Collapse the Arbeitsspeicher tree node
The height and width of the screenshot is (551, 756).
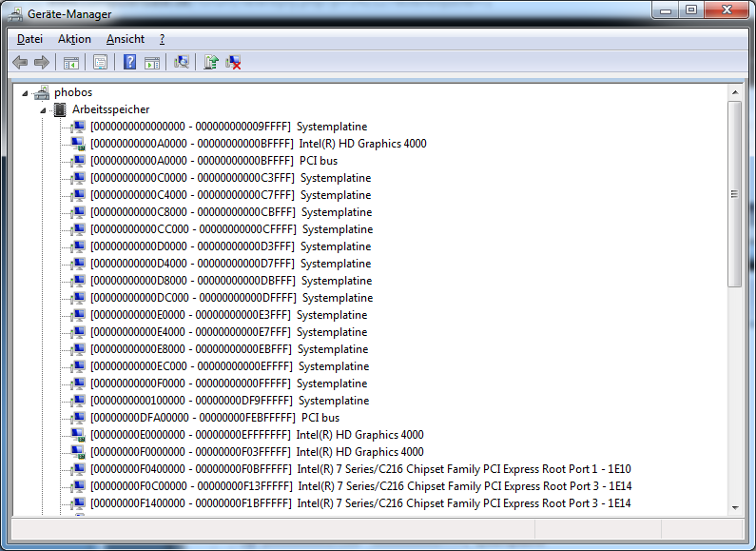click(43, 110)
